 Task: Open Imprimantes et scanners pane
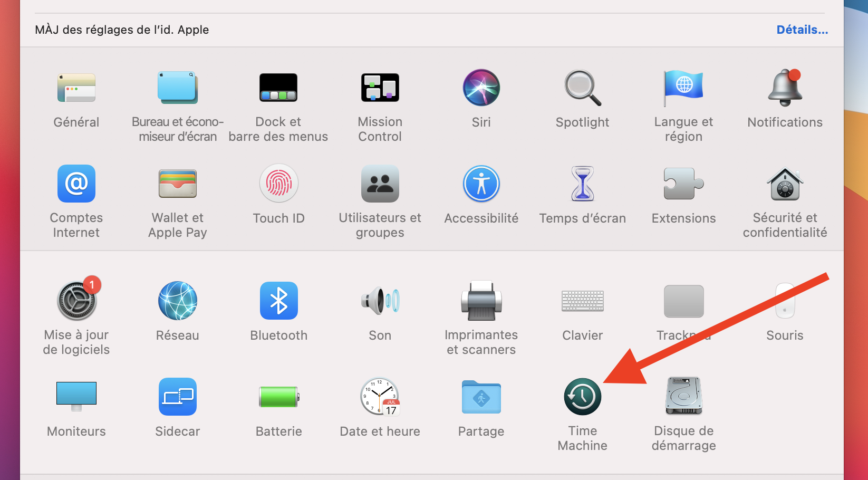click(x=481, y=301)
